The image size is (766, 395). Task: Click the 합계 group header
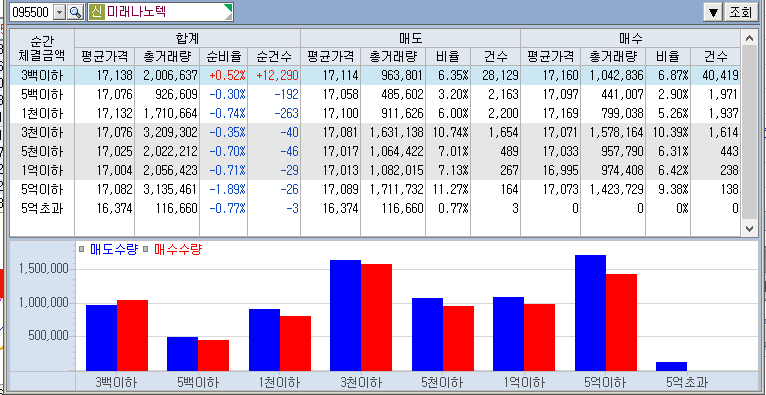[x=188, y=38]
